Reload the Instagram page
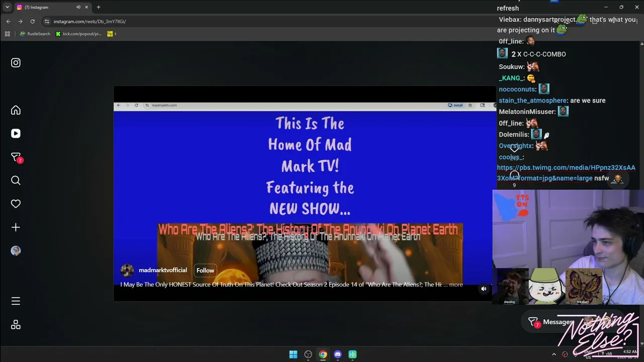The width and height of the screenshot is (644, 362). pyautogui.click(x=32, y=22)
